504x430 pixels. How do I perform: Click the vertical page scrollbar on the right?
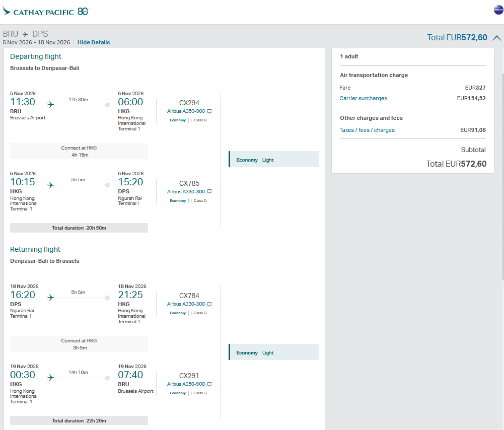[502, 176]
